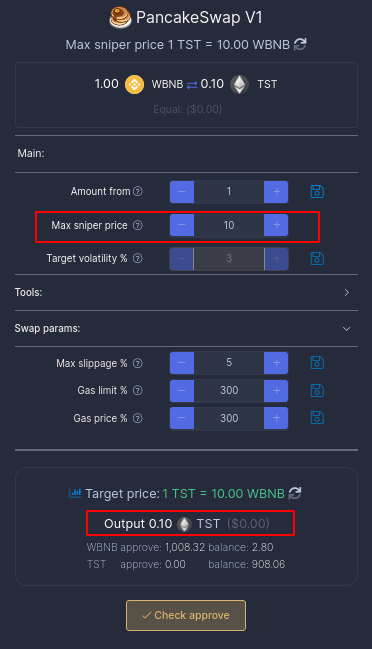The height and width of the screenshot is (649, 372).
Task: Refresh the Target price rate
Action: point(295,493)
